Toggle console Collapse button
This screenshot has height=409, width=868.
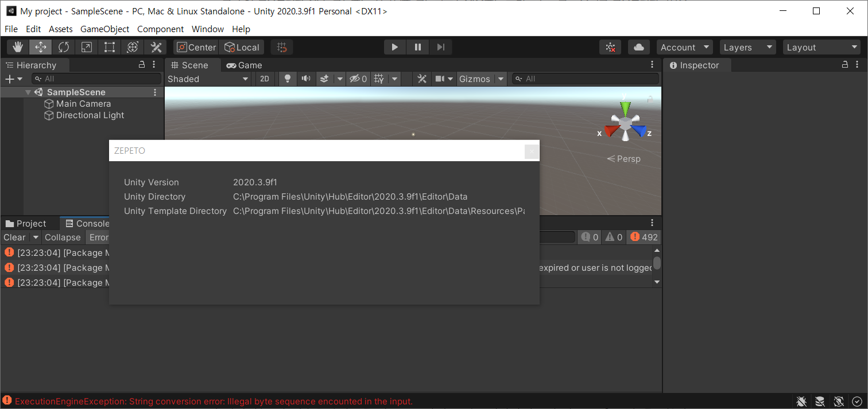(x=63, y=237)
